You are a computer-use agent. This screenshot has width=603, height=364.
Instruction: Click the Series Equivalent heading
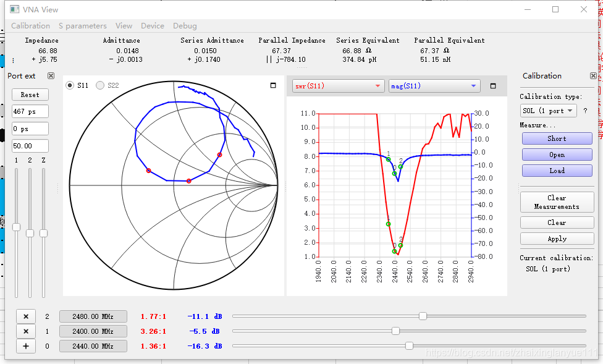click(368, 40)
